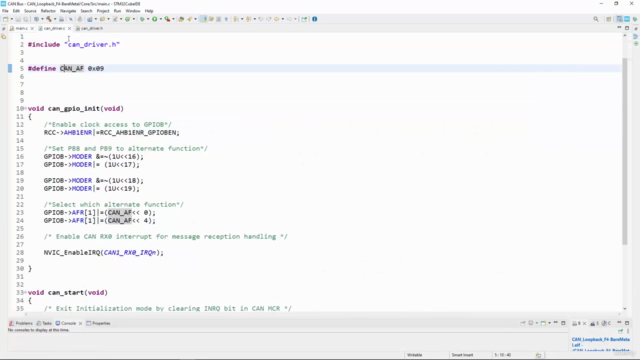Viewport: 640px width, 360px height.
Task: Click the Pin Editor icon
Action: point(304,19)
